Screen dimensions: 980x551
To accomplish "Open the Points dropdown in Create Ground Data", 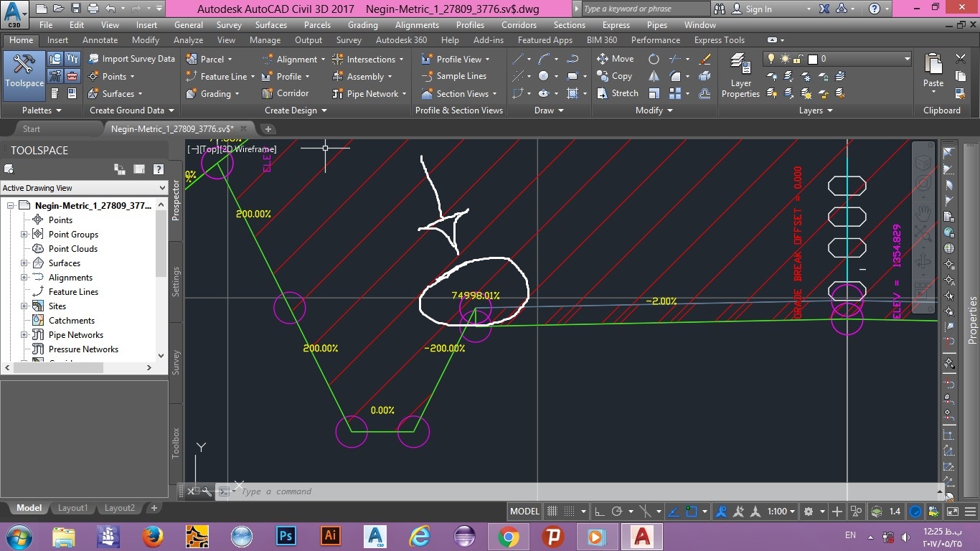I will click(131, 76).
